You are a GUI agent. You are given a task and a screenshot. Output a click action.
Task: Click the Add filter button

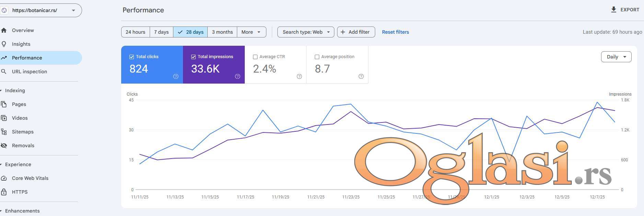[x=356, y=32]
